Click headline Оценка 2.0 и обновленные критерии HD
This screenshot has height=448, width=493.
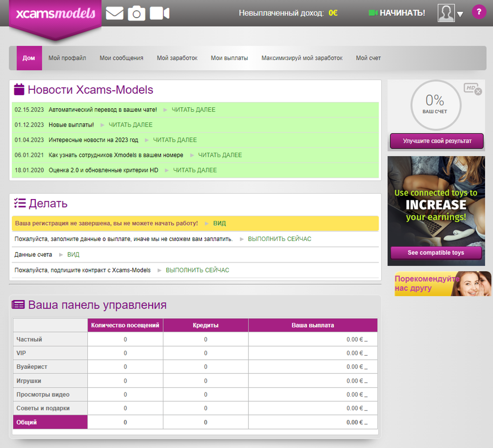[x=103, y=170]
